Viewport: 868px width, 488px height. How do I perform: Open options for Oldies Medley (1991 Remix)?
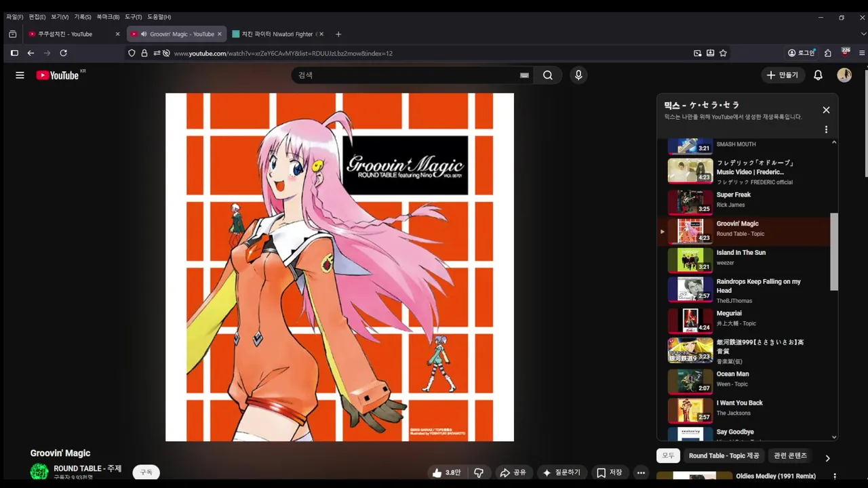(x=835, y=476)
